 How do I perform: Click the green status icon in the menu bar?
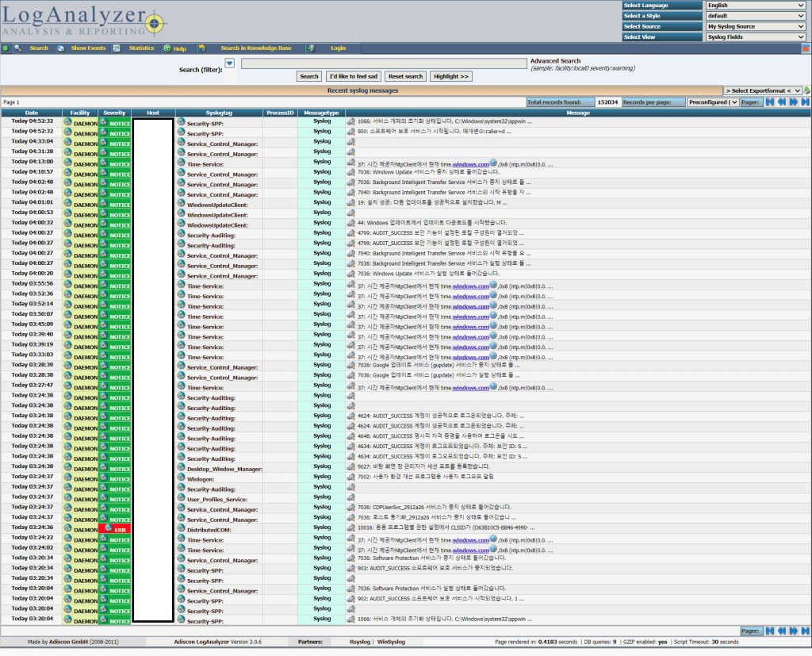(x=6, y=48)
